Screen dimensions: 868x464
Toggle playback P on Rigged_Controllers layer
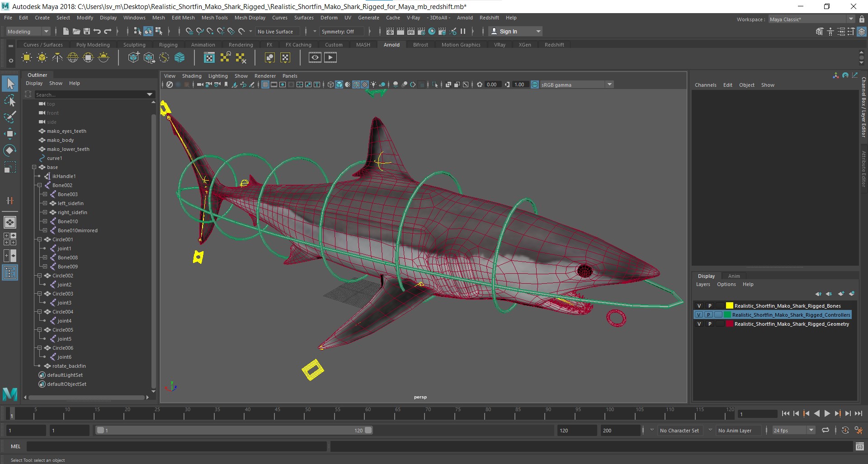tap(709, 315)
